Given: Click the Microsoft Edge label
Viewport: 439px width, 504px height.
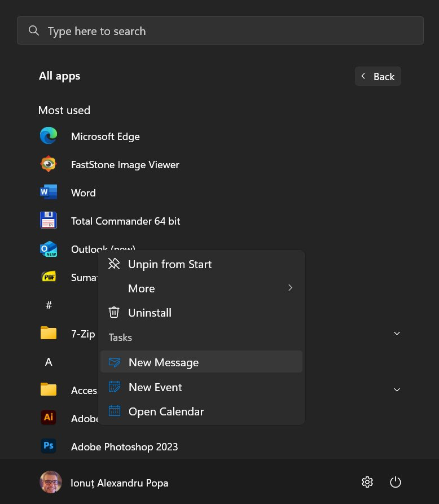Looking at the screenshot, I should pos(106,136).
